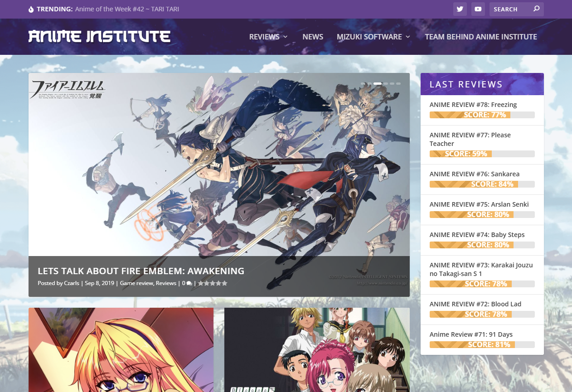
Task: Open Anime Review #74: Baby Steps
Action: coord(477,235)
